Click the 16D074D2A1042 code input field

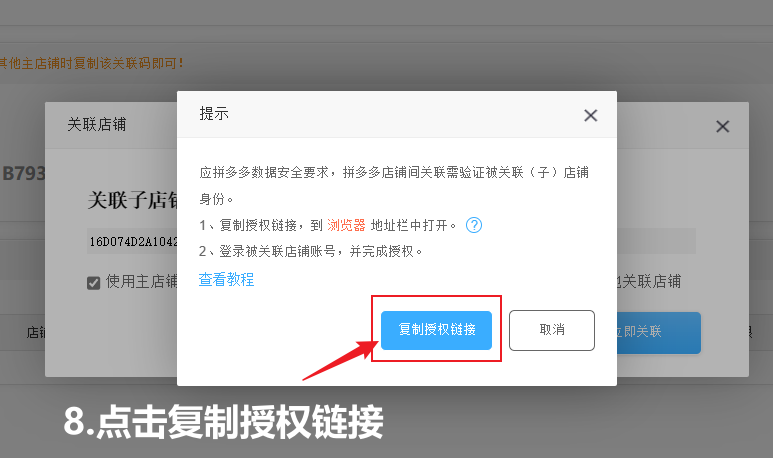(132, 241)
